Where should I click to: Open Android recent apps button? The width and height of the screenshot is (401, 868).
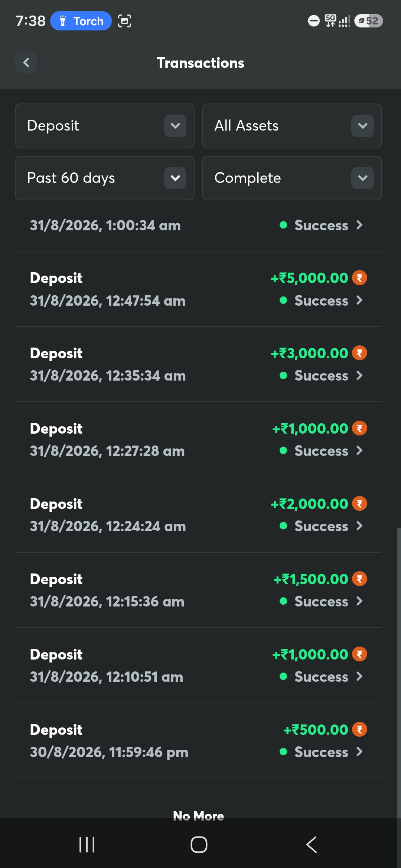click(87, 845)
